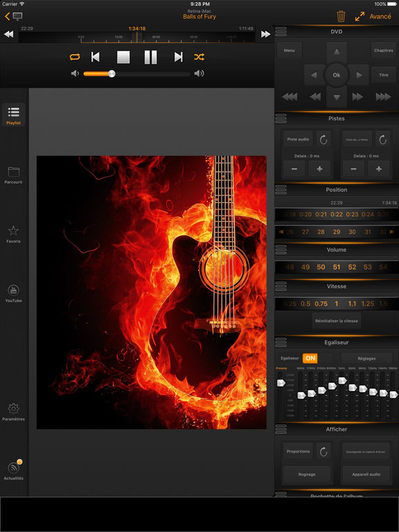
Task: Tap the computer monitor icon at top-left
Action: tap(17, 16)
